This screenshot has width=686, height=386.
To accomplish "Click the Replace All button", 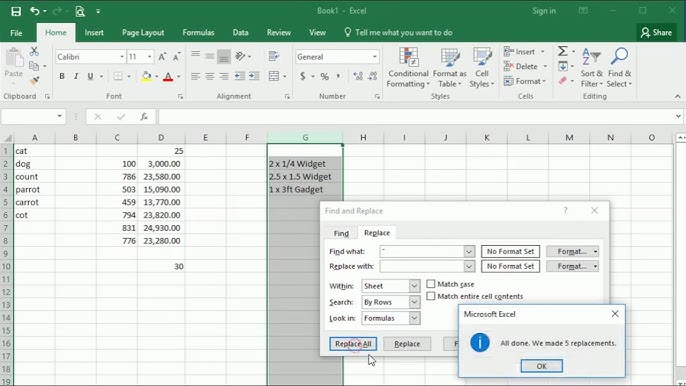I will coord(353,344).
